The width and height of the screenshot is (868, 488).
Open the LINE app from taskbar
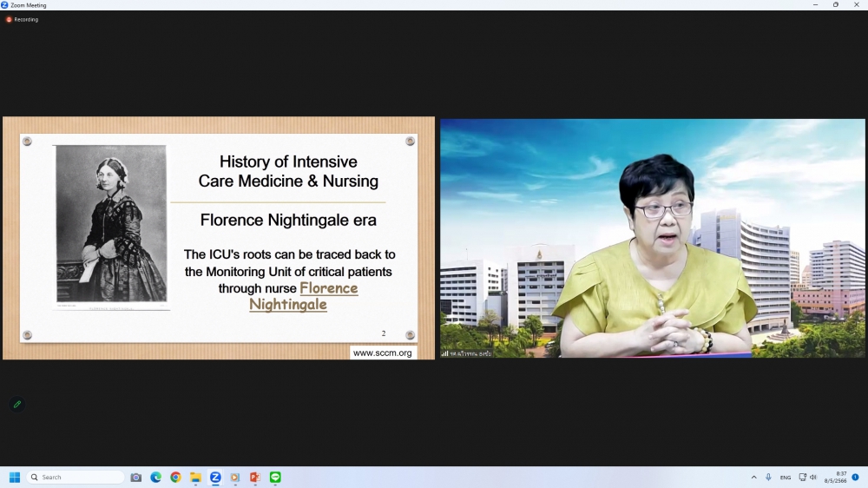pyautogui.click(x=275, y=478)
